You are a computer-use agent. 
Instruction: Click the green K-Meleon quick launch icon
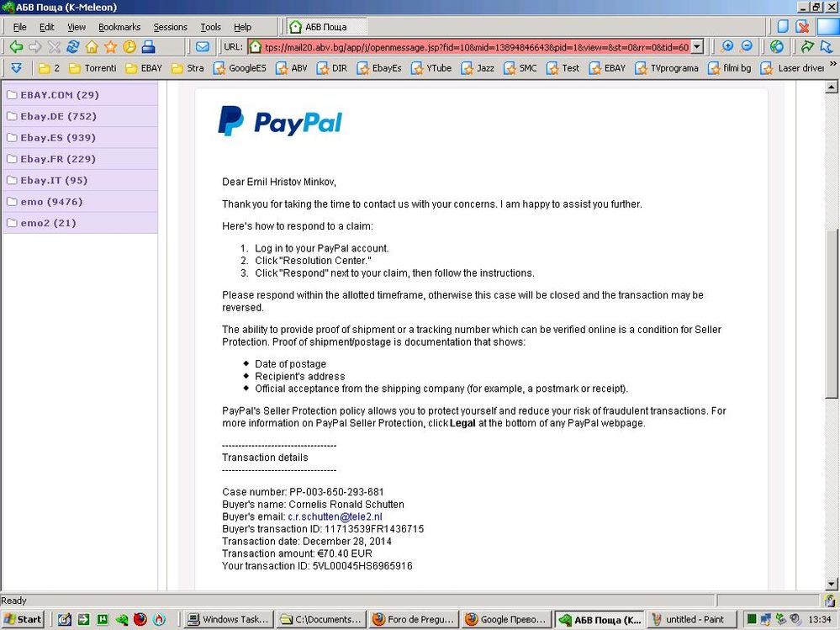click(x=122, y=620)
